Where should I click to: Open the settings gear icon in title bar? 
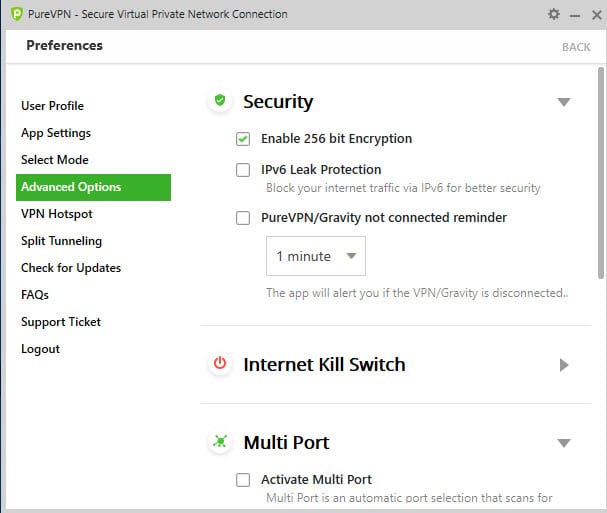pyautogui.click(x=555, y=14)
